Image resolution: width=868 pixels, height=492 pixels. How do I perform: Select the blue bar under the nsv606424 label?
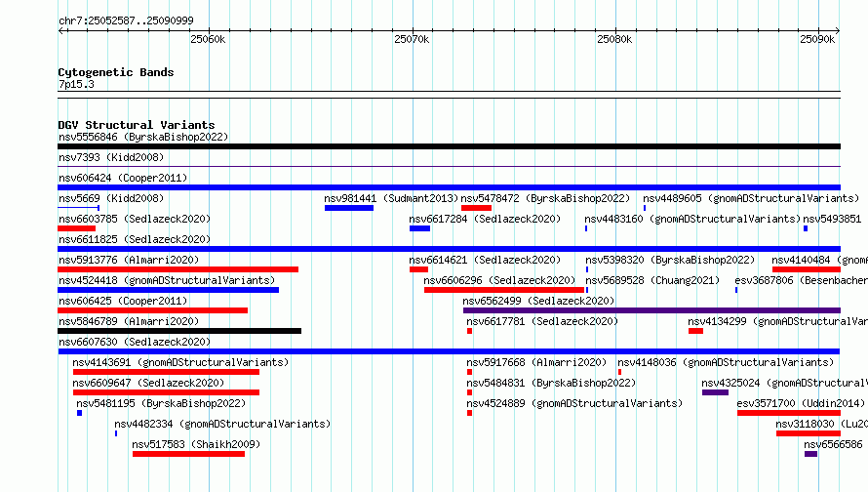(x=449, y=187)
